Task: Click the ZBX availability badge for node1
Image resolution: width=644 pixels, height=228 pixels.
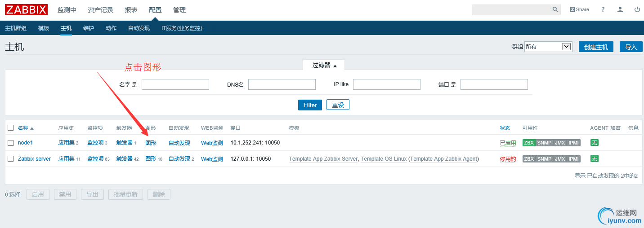Action: [x=529, y=143]
